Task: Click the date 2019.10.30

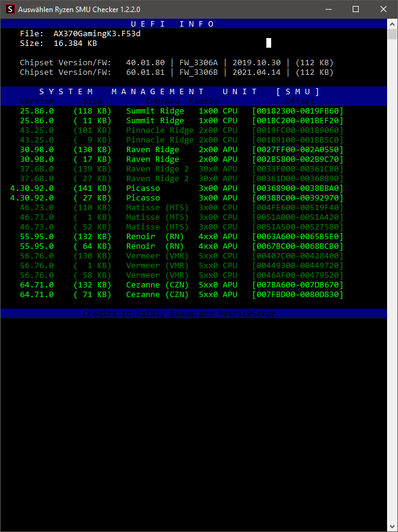Action: click(257, 63)
